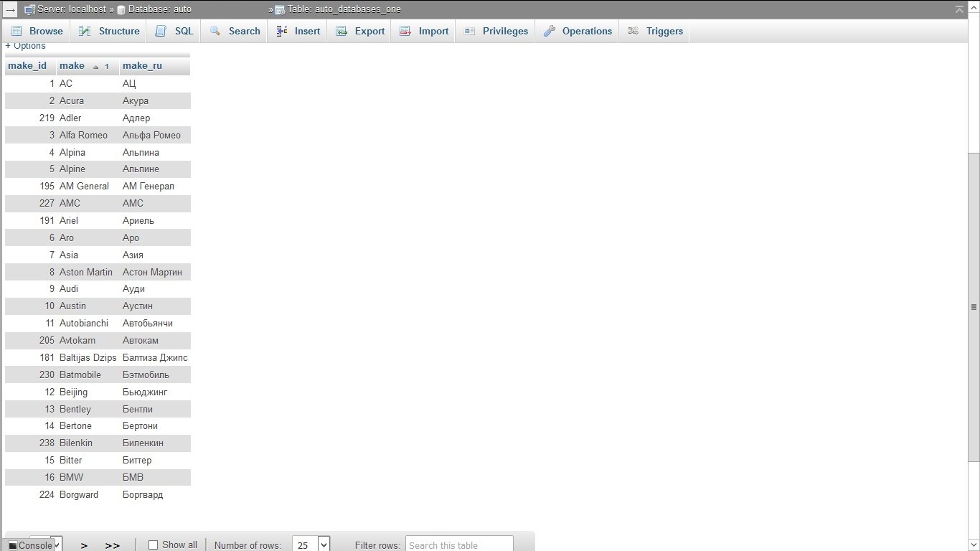This screenshot has width=980, height=551.
Task: Open the Structure tab via its icon
Action: point(85,31)
